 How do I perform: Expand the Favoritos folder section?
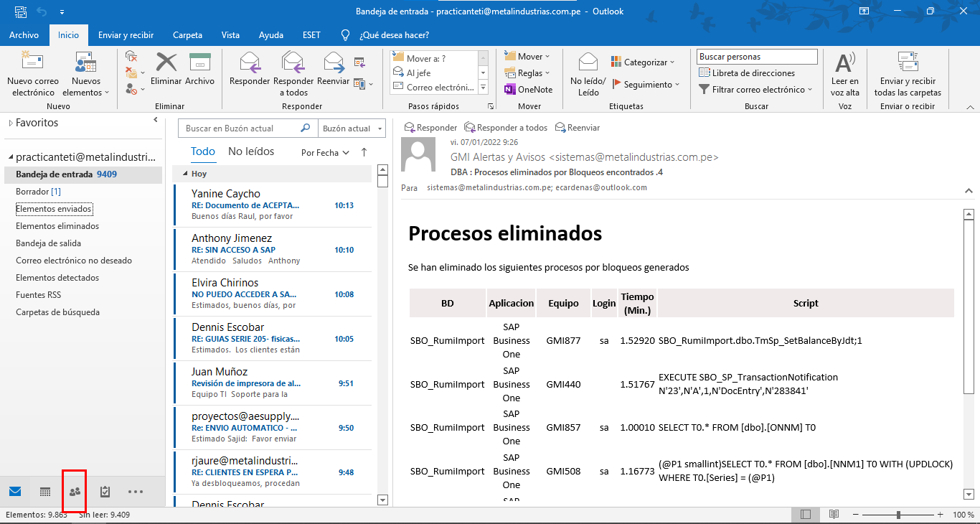[11, 123]
